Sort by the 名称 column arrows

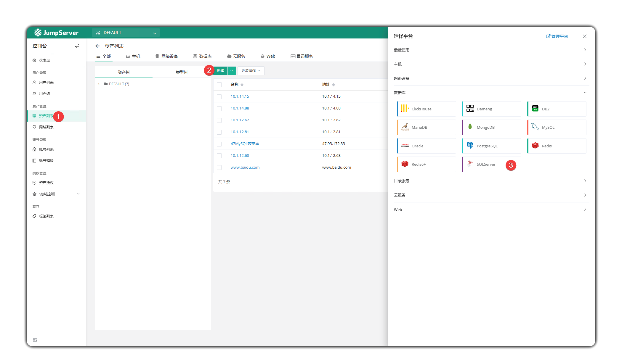click(x=242, y=85)
